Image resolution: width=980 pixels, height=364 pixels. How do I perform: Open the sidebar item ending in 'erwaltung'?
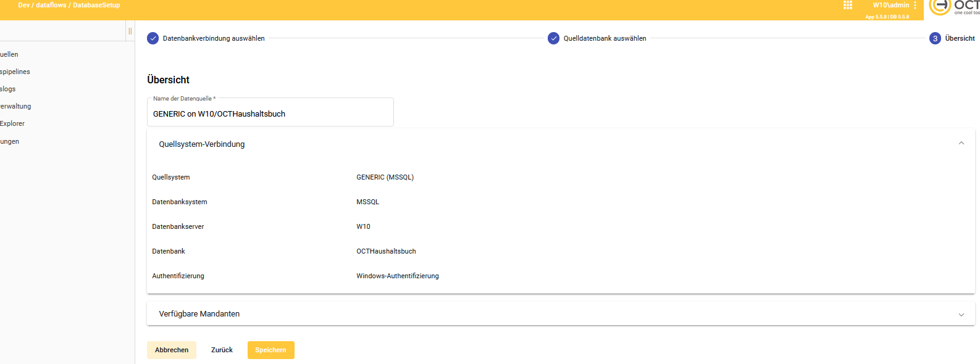tap(15, 106)
